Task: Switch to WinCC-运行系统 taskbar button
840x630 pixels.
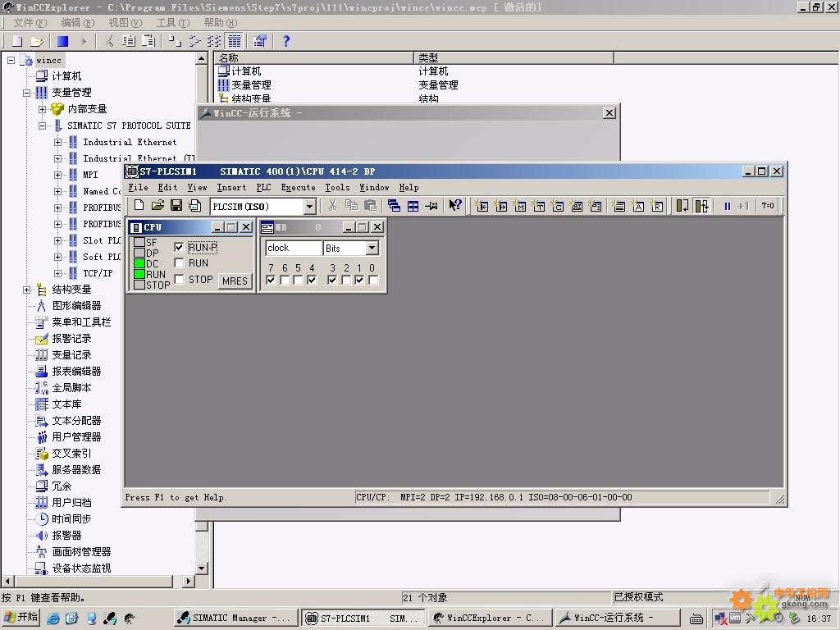Action: [x=617, y=618]
